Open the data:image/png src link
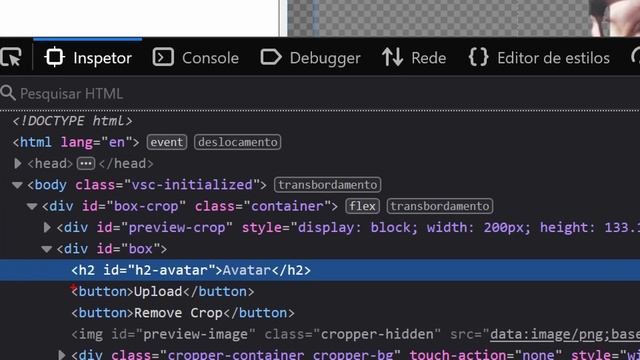Viewport: 640px width, 360px height. [x=565, y=334]
